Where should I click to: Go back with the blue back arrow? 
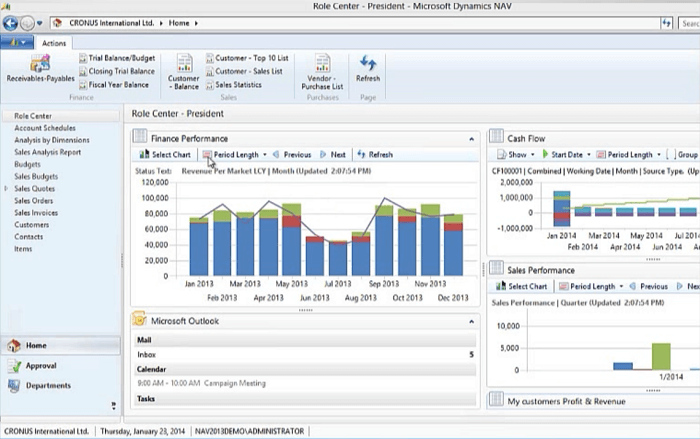pos(11,23)
